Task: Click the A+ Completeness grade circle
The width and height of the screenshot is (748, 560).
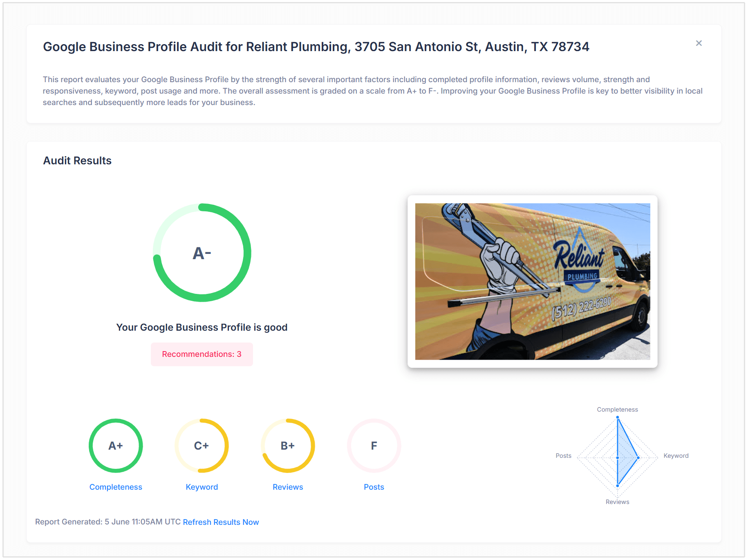Action: coord(116,446)
